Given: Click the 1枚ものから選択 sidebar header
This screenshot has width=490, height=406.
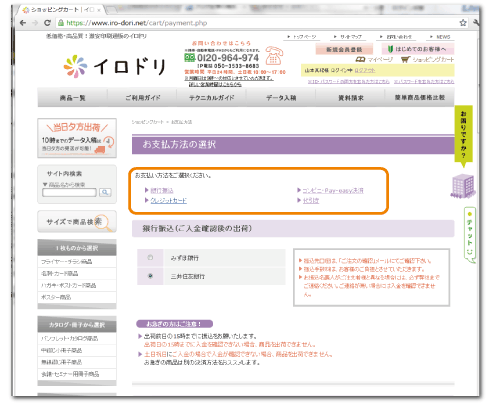Looking at the screenshot, I should (x=77, y=248).
